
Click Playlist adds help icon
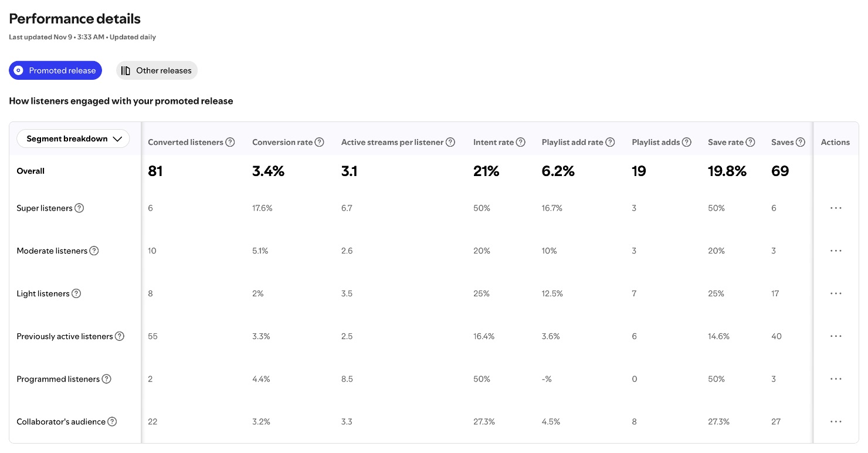coord(687,142)
